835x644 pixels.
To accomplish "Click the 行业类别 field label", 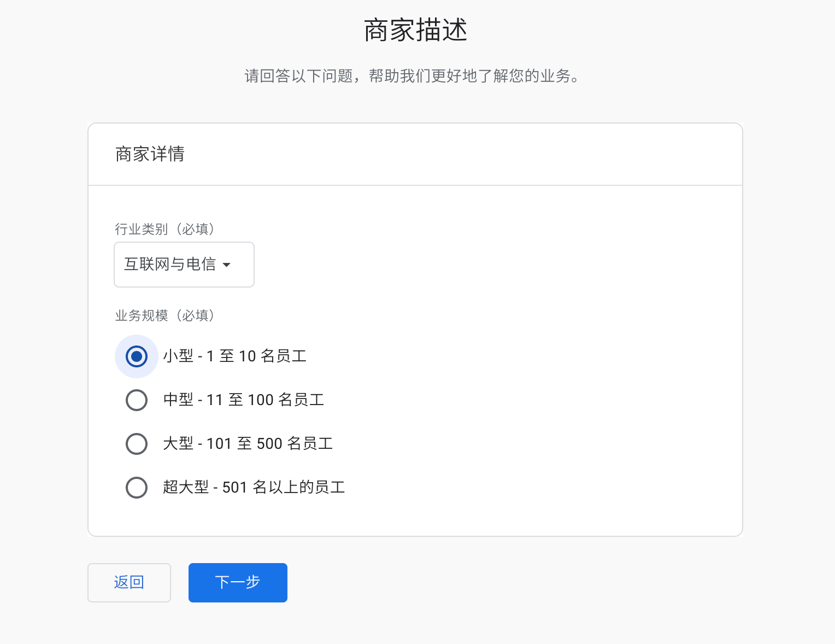I will pyautogui.click(x=141, y=229).
